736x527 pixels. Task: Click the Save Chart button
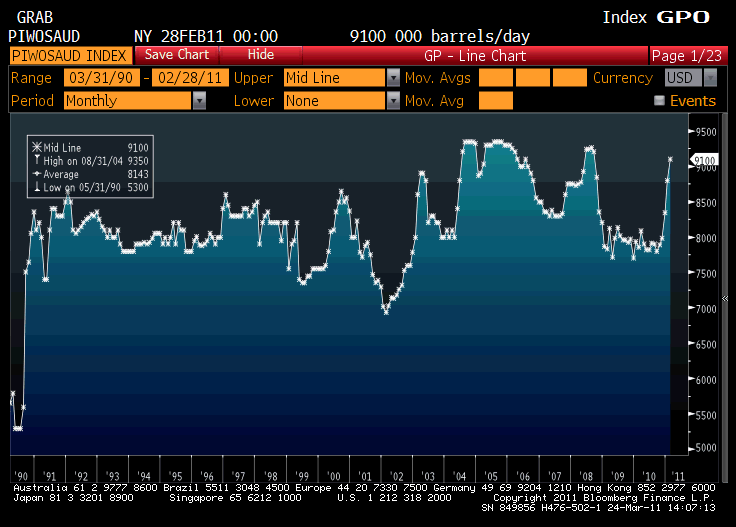(177, 55)
